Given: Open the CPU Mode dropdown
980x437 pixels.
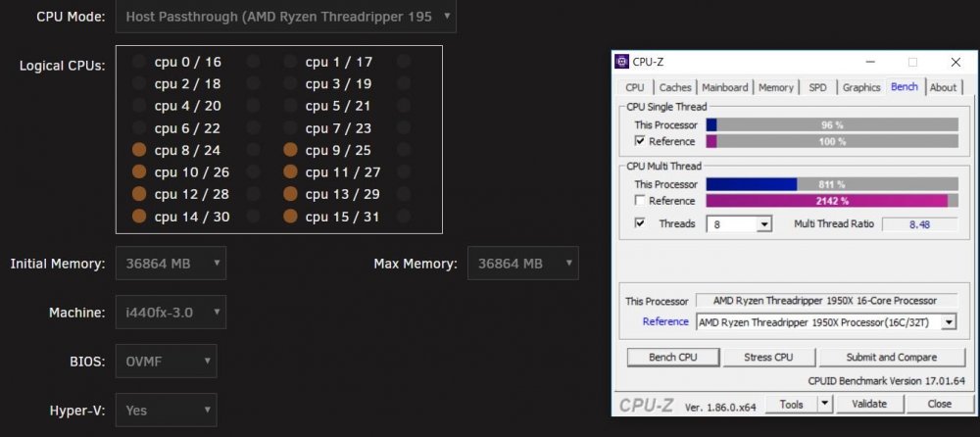Looking at the screenshot, I should tap(285, 17).
